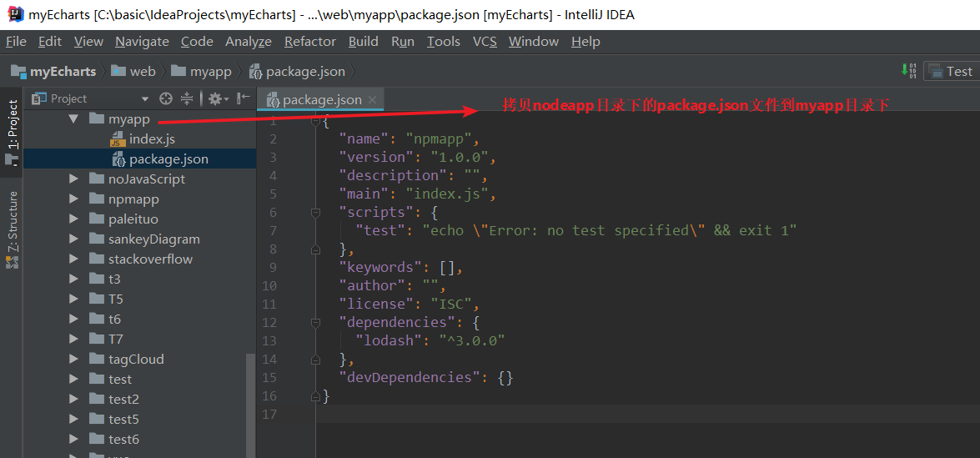Screen dimensions: 980x458
Task: Close the package.json editor tab
Action: coord(373,99)
